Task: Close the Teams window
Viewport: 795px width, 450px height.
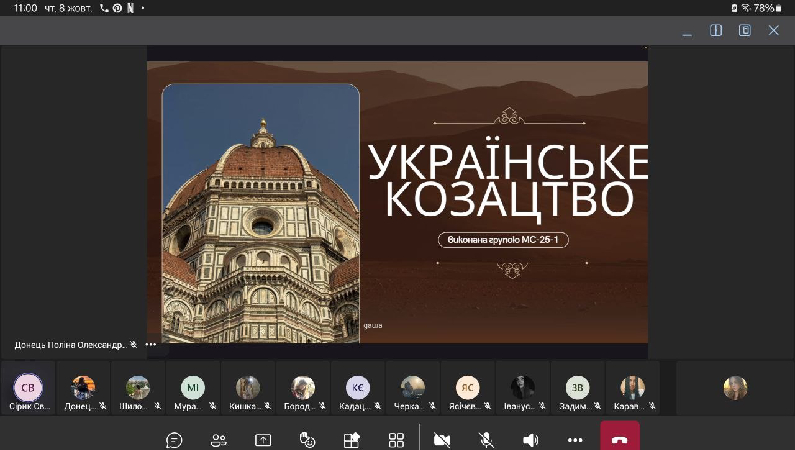Action: click(773, 30)
